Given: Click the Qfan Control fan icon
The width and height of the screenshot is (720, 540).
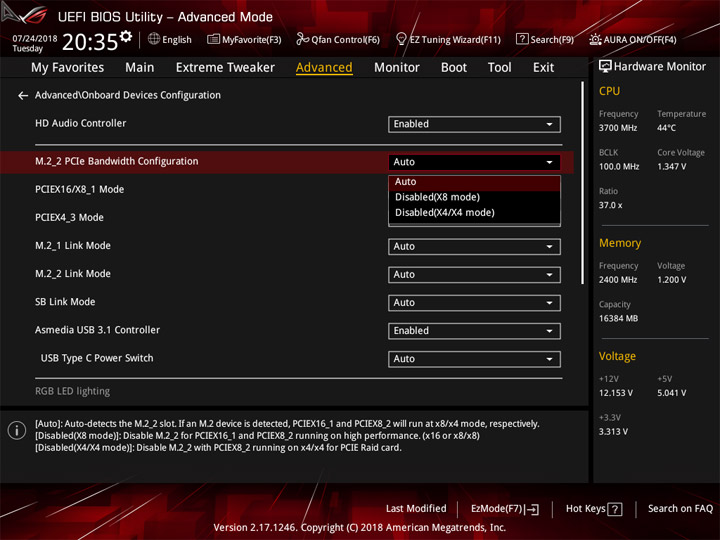Looking at the screenshot, I should tap(302, 39).
